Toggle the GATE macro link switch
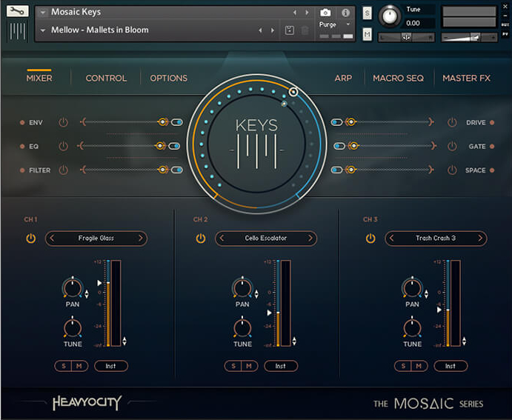512x420 pixels. pyautogui.click(x=339, y=146)
